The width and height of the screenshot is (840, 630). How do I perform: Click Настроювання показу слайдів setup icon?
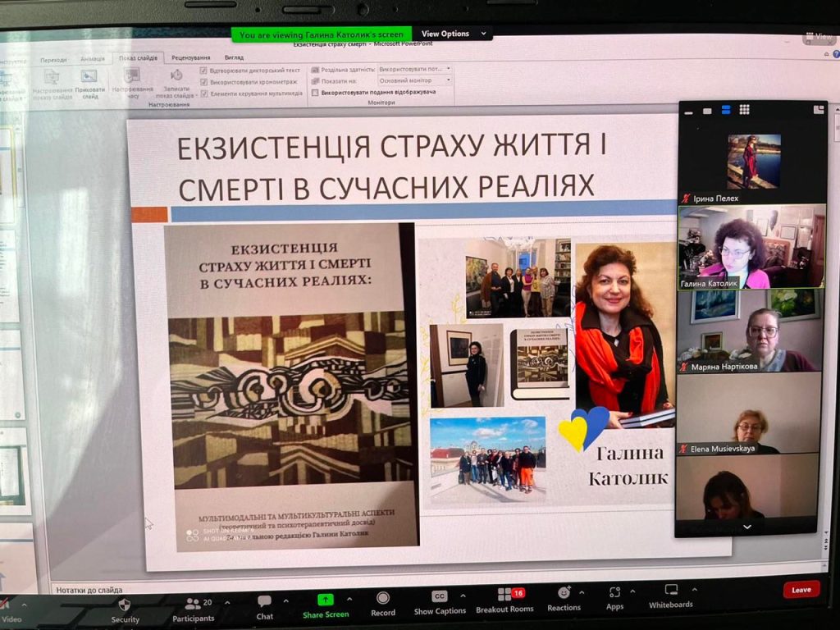coord(52,76)
